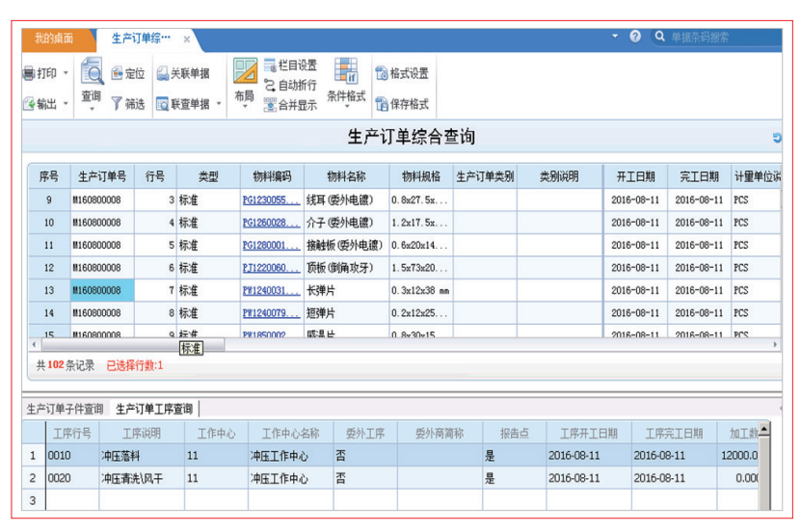Click the help question mark icon
This screenshot has width=801, height=532.
tap(635, 37)
